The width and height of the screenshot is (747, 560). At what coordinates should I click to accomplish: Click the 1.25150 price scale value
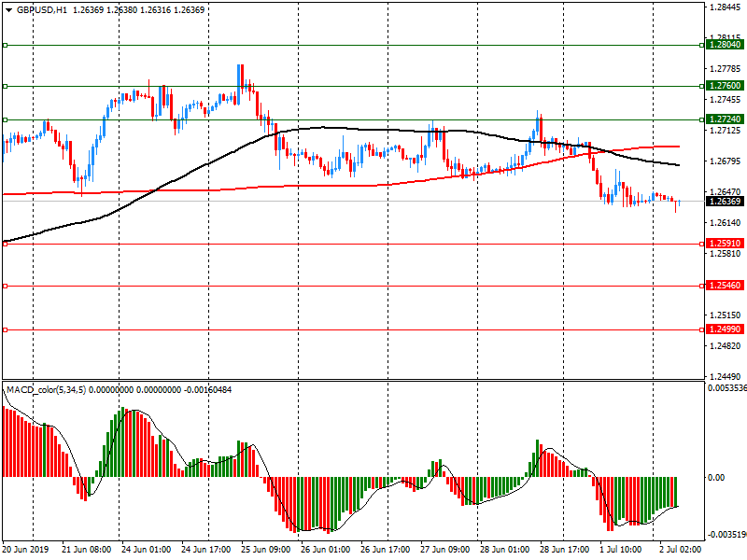pyautogui.click(x=726, y=315)
